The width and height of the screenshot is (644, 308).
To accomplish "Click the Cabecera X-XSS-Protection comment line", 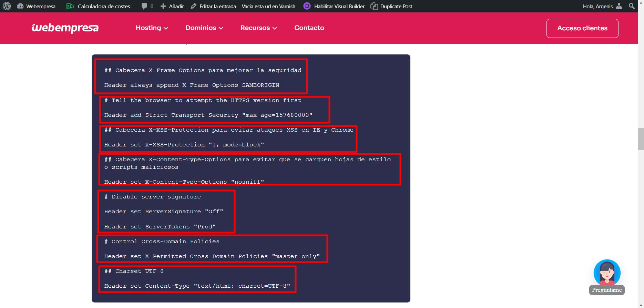I will [229, 130].
